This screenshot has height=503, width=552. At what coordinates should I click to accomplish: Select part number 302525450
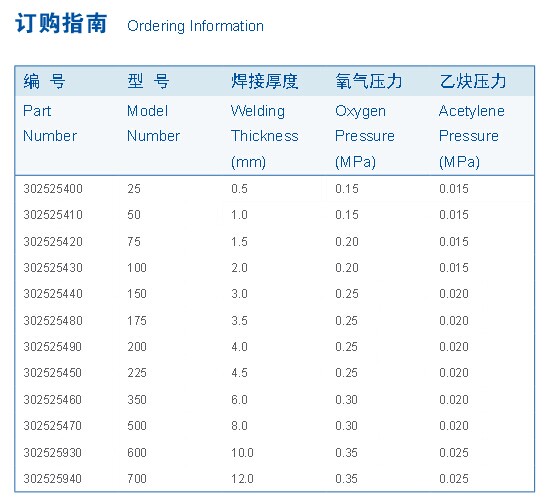[52, 373]
